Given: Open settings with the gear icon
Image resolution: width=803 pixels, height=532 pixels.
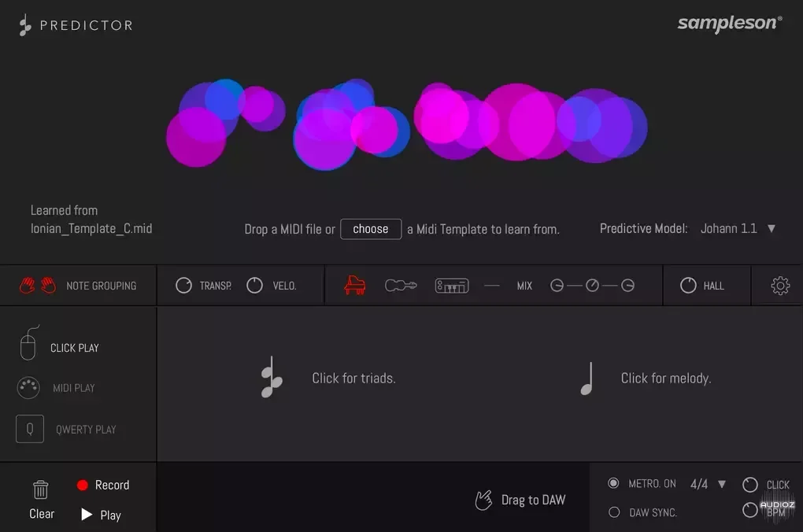Looking at the screenshot, I should pos(780,285).
